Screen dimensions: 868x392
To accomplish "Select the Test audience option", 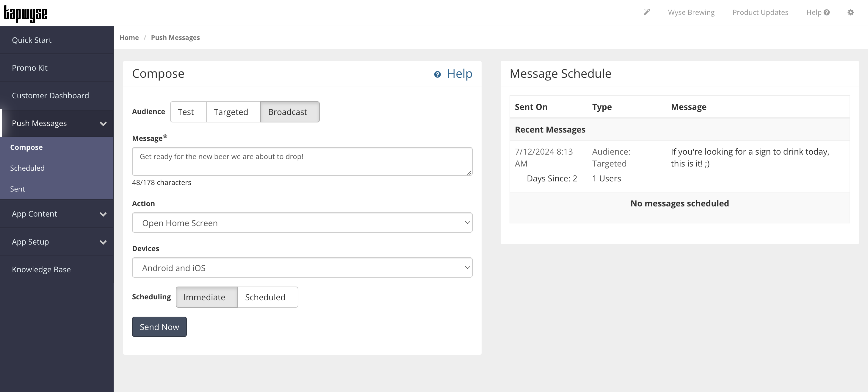I will point(188,112).
